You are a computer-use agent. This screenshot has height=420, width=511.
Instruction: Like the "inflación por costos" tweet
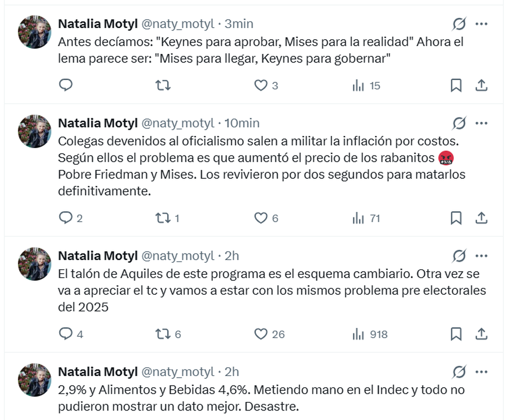[x=261, y=219]
